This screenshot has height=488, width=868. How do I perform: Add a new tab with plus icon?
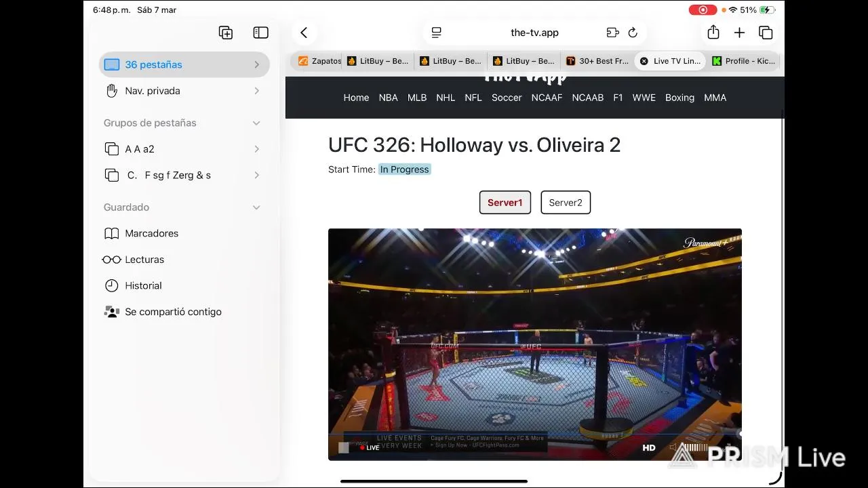[x=740, y=33]
